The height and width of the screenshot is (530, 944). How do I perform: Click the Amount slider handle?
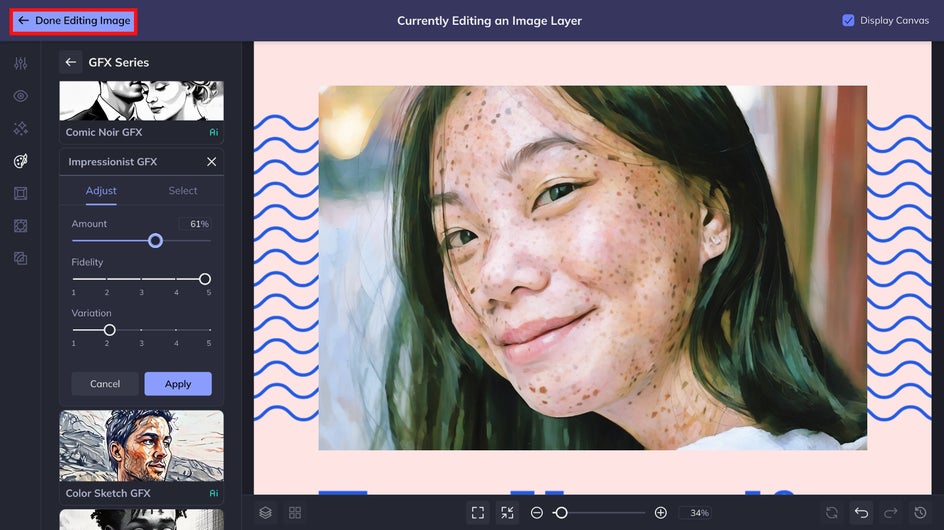pyautogui.click(x=155, y=241)
